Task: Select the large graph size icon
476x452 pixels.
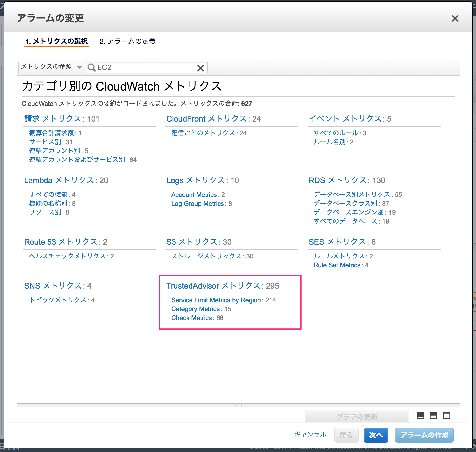Action: coord(446,416)
